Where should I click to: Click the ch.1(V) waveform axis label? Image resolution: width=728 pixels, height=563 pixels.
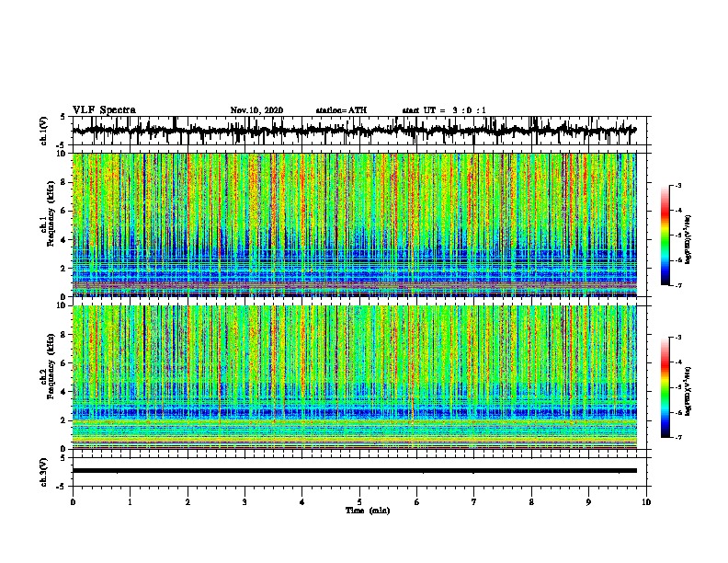(44, 131)
